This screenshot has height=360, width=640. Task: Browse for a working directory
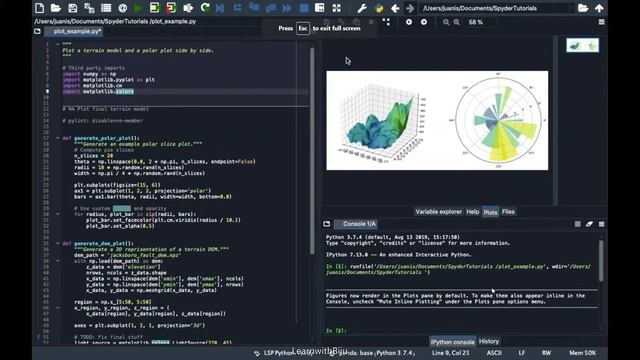(x=583, y=8)
